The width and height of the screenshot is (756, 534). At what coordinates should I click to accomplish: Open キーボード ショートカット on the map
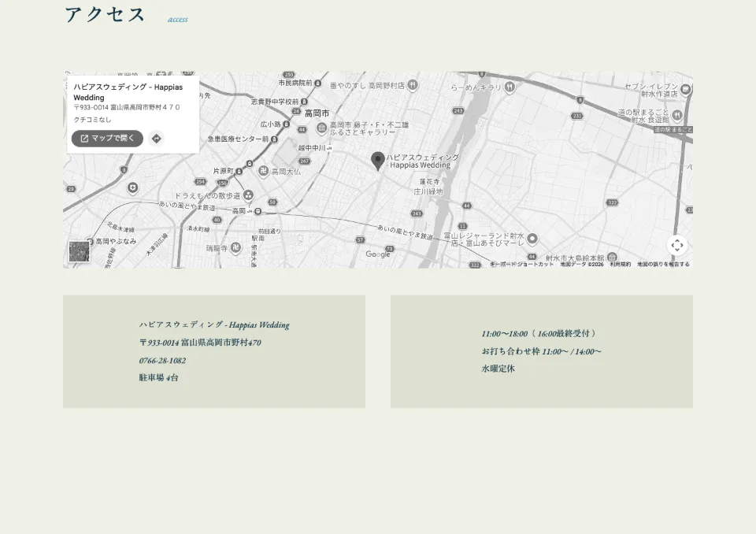522,265
